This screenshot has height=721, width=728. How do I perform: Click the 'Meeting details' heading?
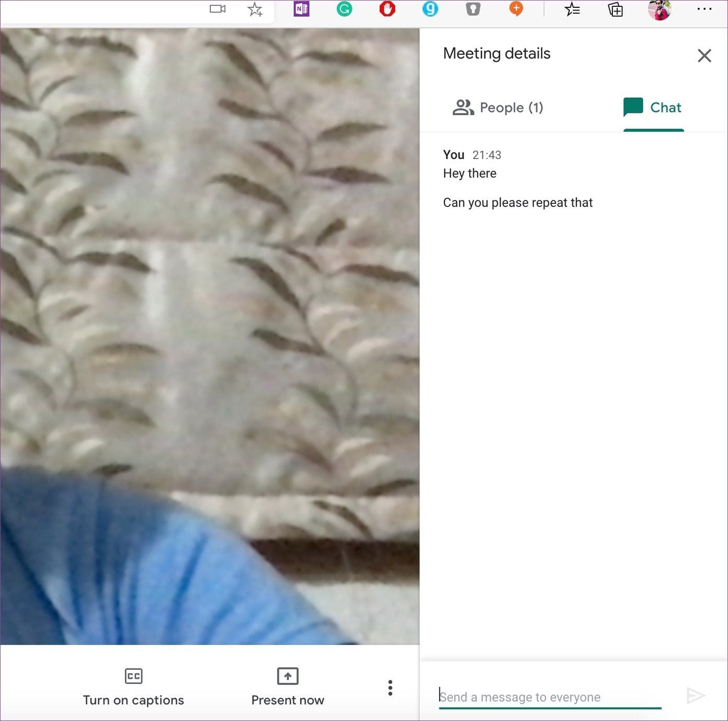click(x=497, y=53)
